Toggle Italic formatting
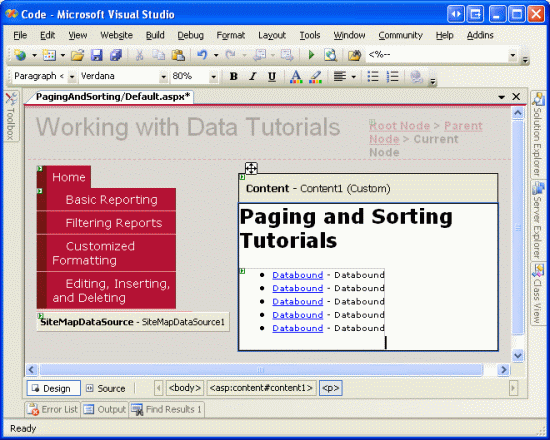This screenshot has height=440, width=550. tap(253, 76)
